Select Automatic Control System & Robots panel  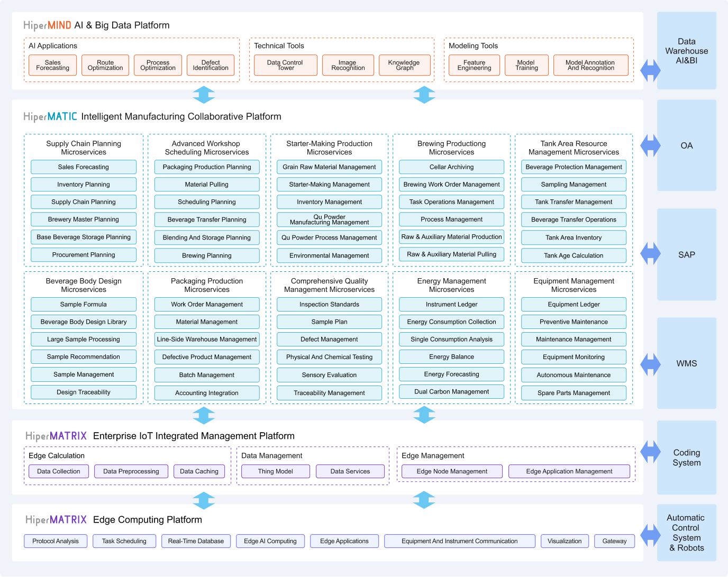point(687,533)
